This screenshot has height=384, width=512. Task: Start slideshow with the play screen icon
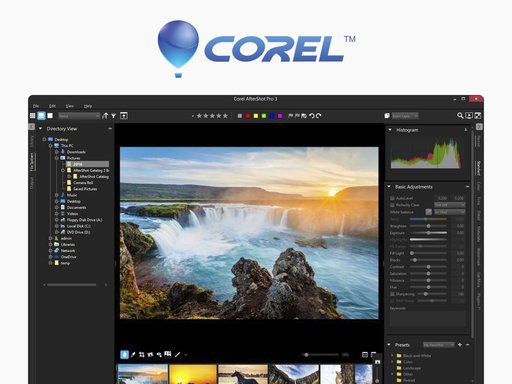469,116
